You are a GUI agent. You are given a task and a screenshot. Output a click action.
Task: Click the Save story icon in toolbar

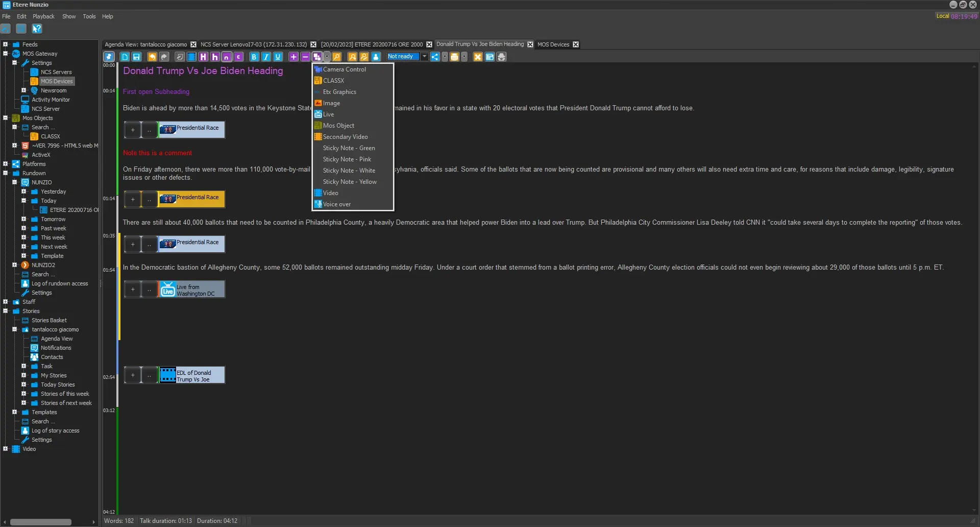click(x=136, y=57)
